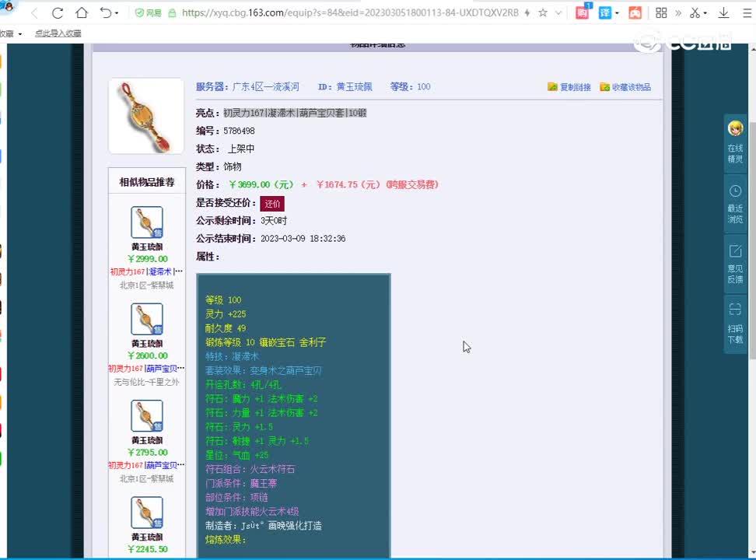Open the feedback 意见反馈 panel
The height and width of the screenshot is (560, 756).
click(734, 264)
